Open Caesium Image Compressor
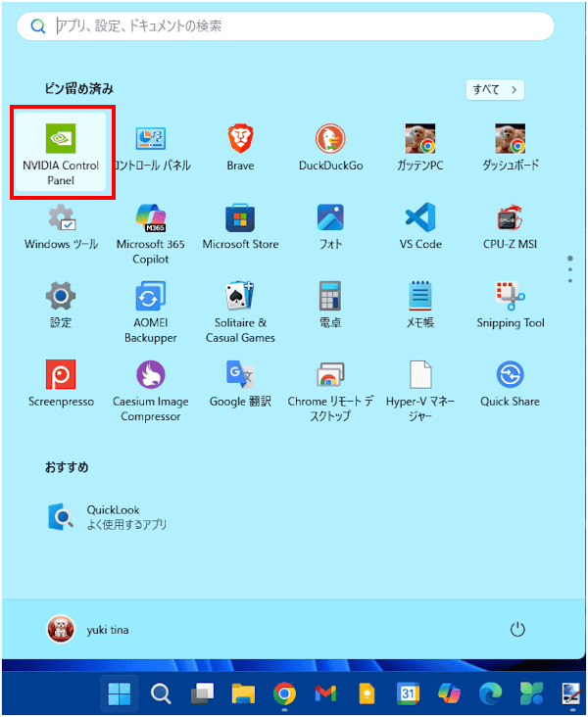Viewport: 588px width, 717px height. 151,392
